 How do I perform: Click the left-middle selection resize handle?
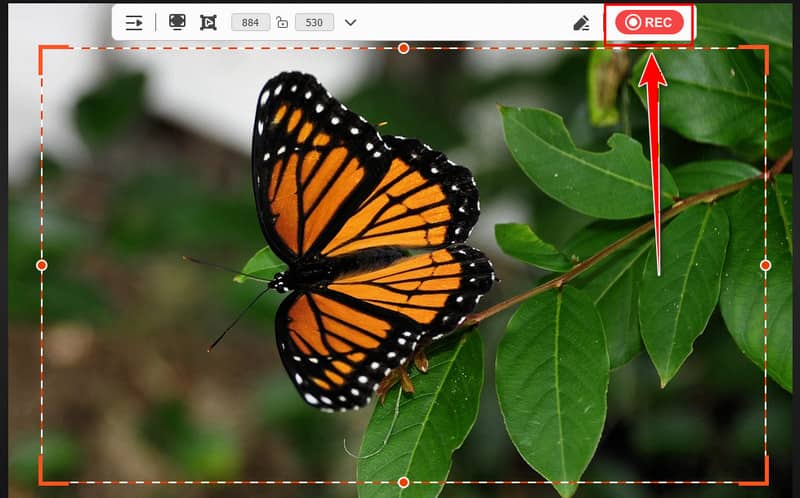[42, 265]
